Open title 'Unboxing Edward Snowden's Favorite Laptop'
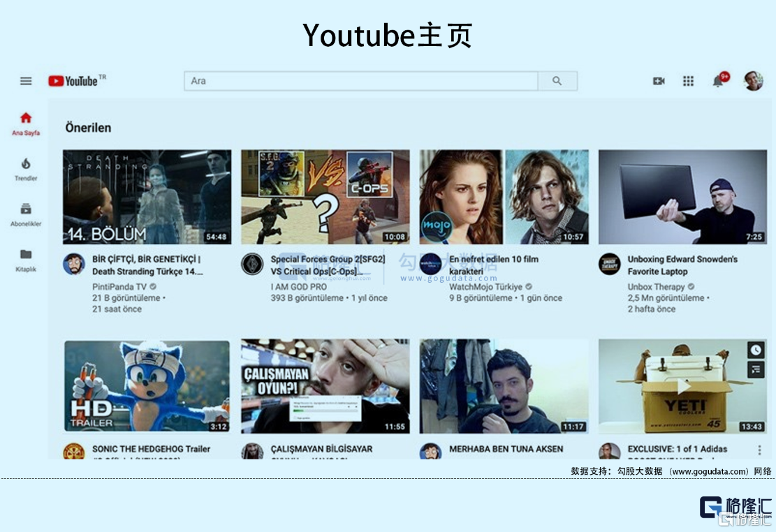This screenshot has height=532, width=776. [x=682, y=265]
